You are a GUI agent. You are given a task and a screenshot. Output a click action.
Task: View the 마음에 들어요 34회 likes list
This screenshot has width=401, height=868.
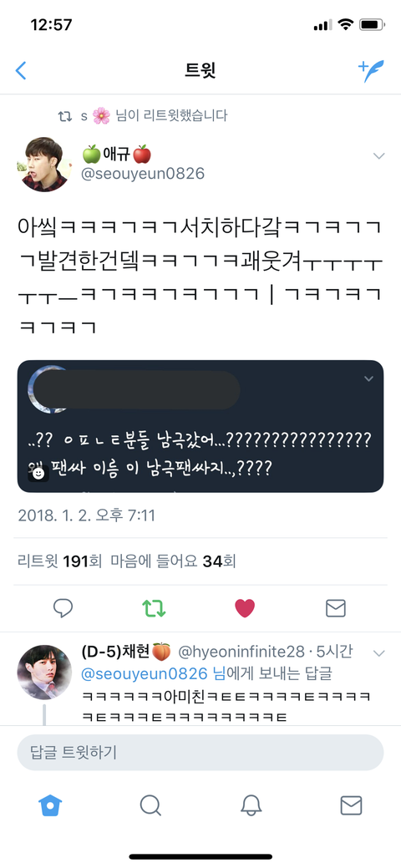174,562
